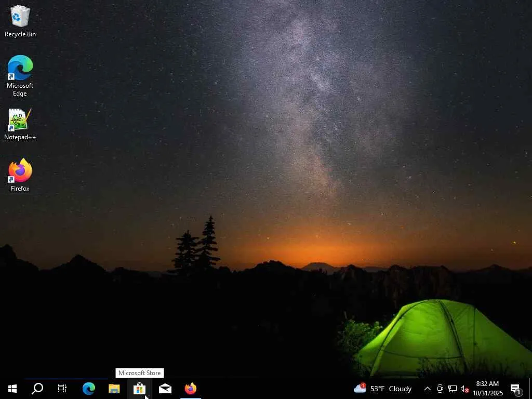
Task: Click the Show desktop strip
Action: [x=530, y=389]
